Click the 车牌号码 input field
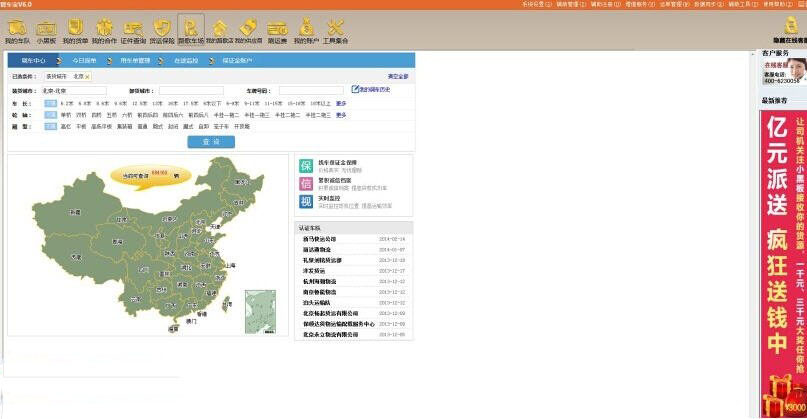 point(311,91)
